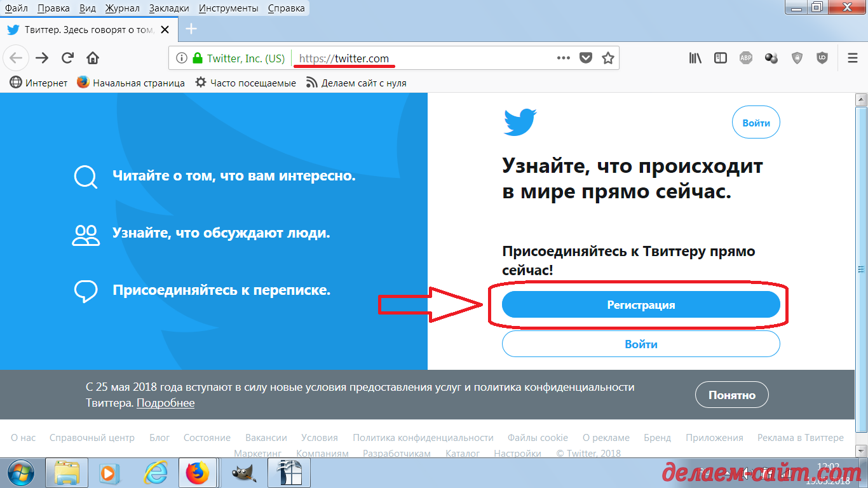This screenshot has width=868, height=488.
Task: Open the Журнал menu
Action: tap(123, 8)
